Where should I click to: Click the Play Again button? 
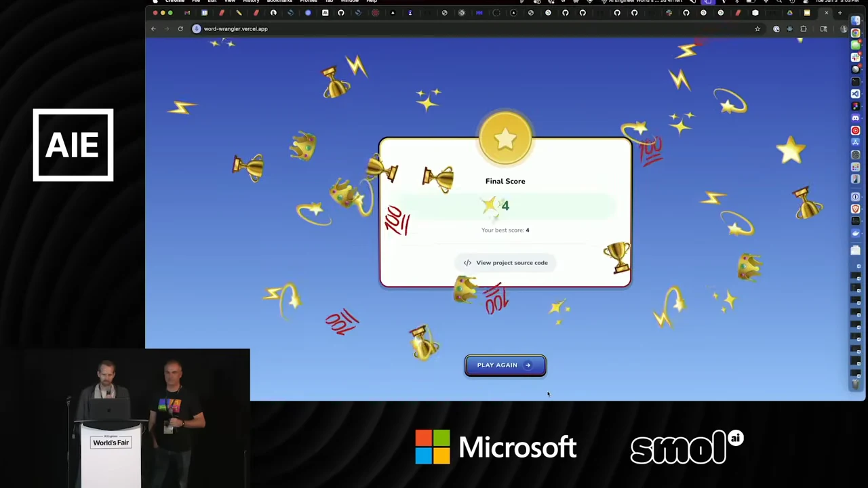point(505,365)
